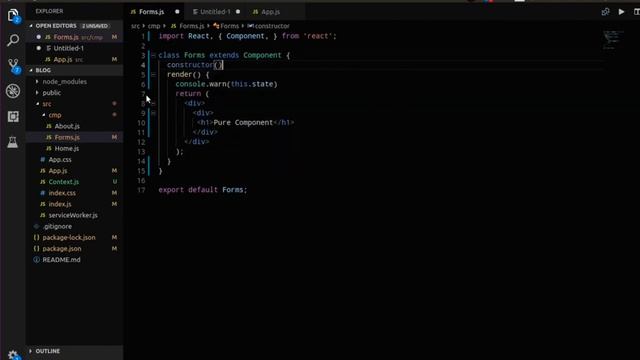Click the hash icon of index.css
Screen dimensions: 640x360
click(x=42, y=193)
